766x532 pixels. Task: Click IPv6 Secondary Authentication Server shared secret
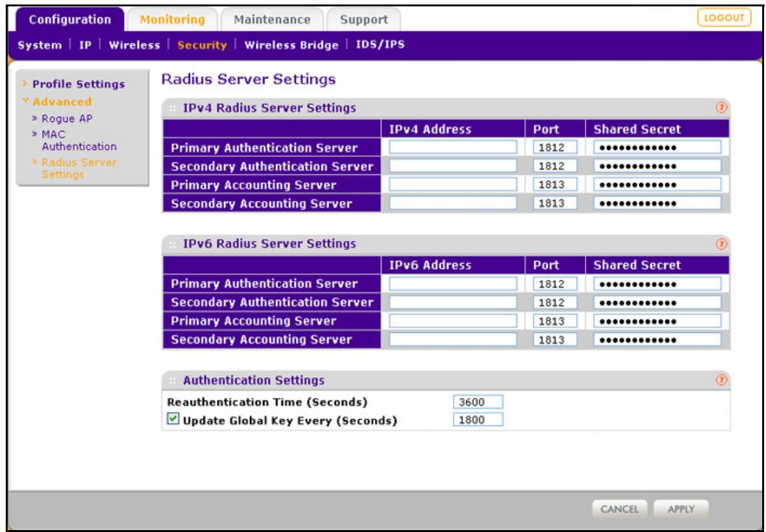point(658,302)
